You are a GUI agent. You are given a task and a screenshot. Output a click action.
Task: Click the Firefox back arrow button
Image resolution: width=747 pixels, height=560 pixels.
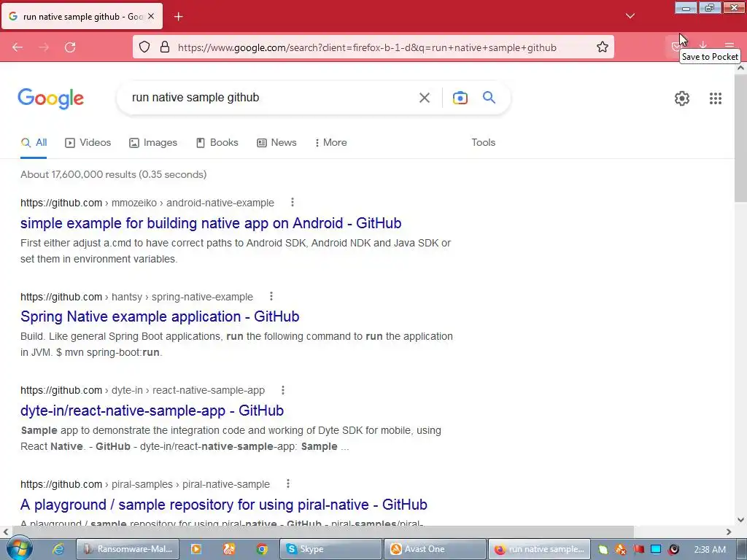[x=18, y=47]
